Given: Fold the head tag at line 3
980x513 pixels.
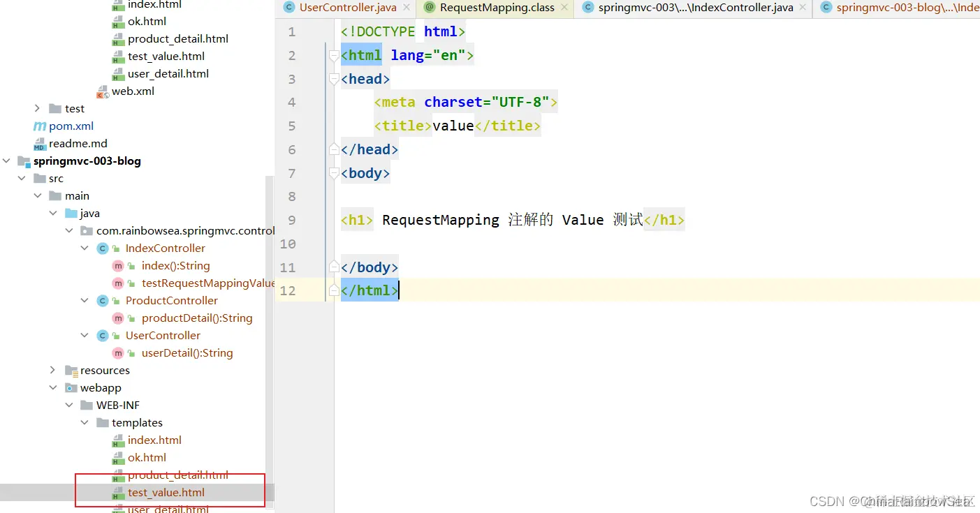Looking at the screenshot, I should point(334,79).
